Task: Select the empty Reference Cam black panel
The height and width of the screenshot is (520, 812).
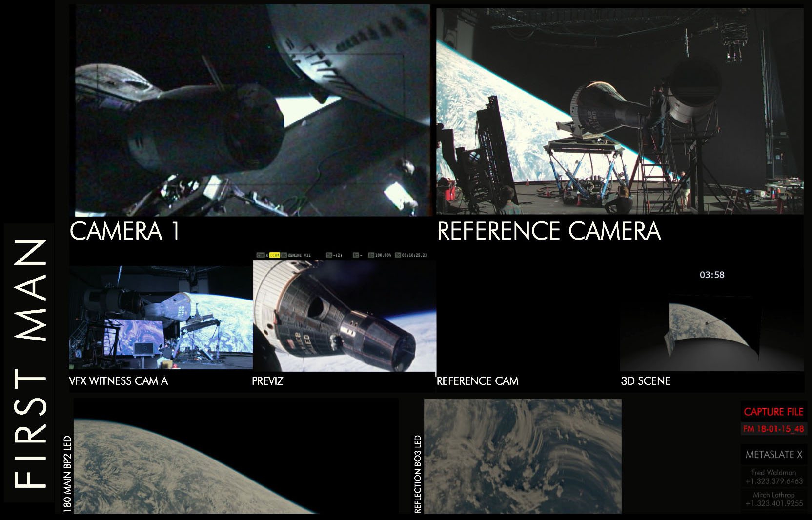Action: click(528, 318)
